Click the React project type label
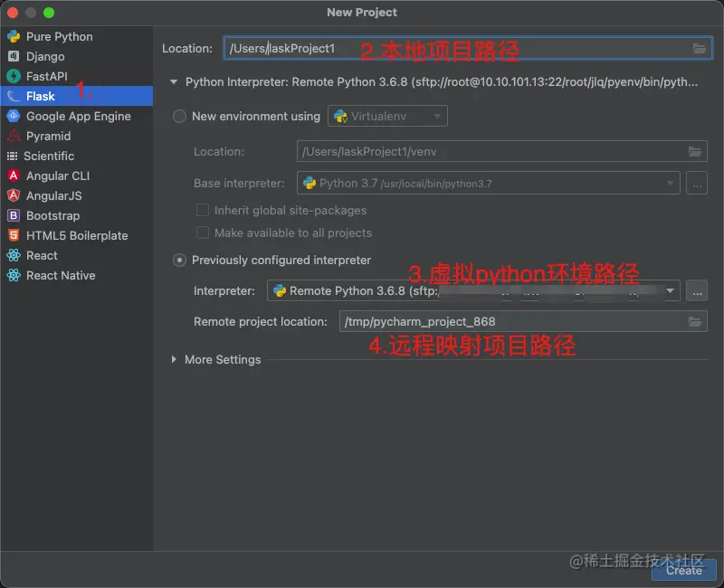Viewport: 724px width, 588px height. 42,255
